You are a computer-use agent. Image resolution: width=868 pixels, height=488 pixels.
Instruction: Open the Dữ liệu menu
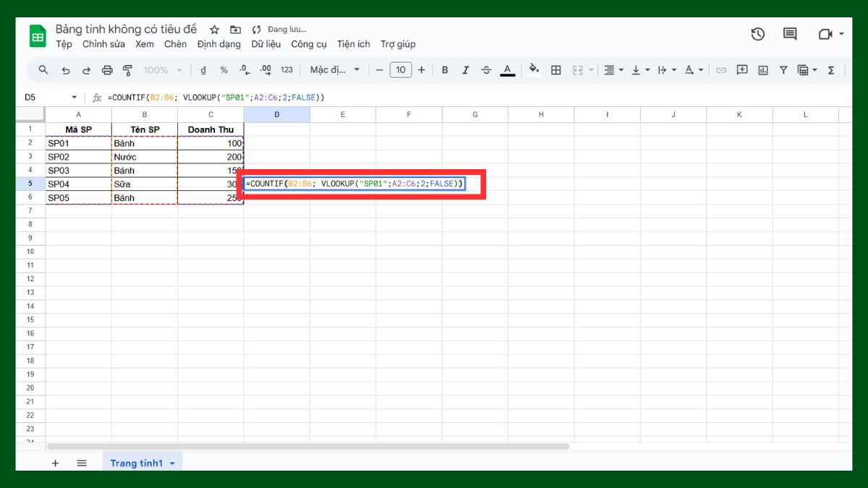[266, 44]
